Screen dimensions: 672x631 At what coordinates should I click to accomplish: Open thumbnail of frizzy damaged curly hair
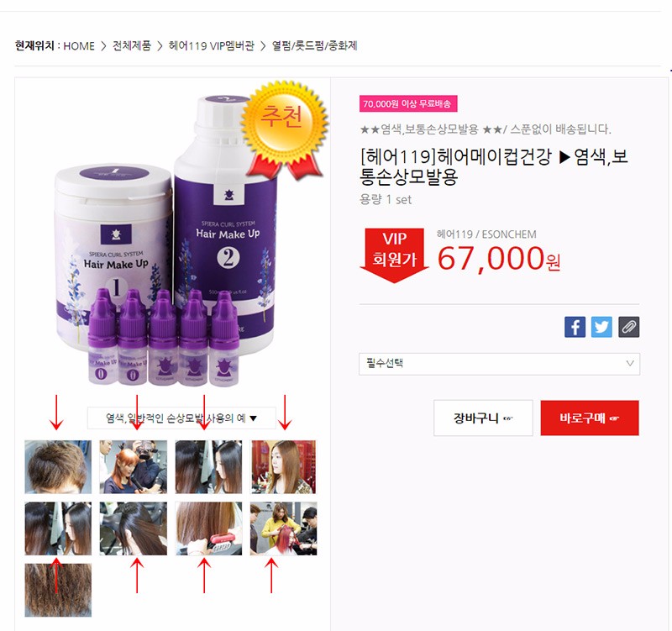coord(58,591)
